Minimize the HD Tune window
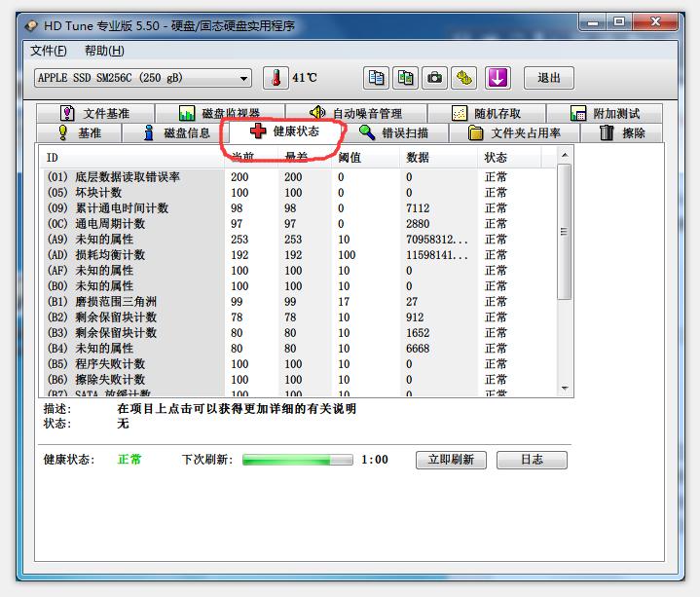Screen dimensions: 700x597 click(x=593, y=21)
